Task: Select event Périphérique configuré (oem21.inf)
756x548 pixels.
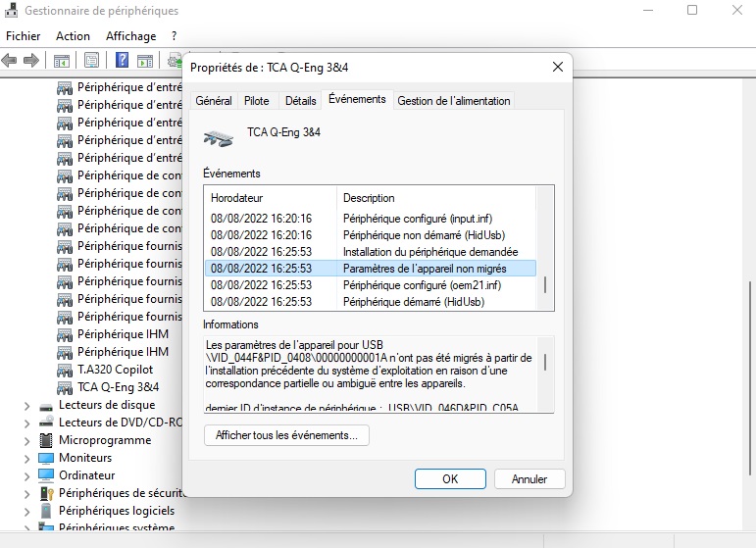Action: 371,285
